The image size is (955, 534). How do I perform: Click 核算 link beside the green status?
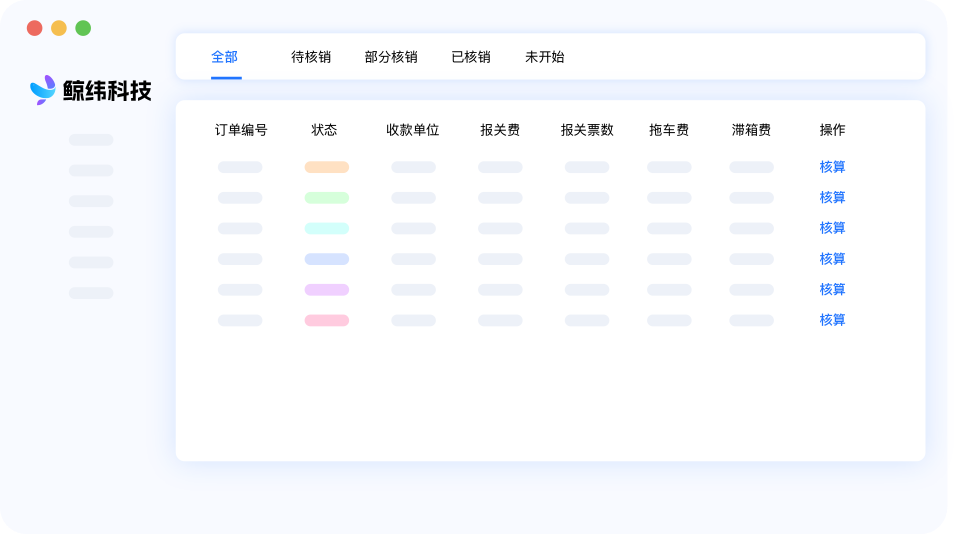(x=832, y=197)
